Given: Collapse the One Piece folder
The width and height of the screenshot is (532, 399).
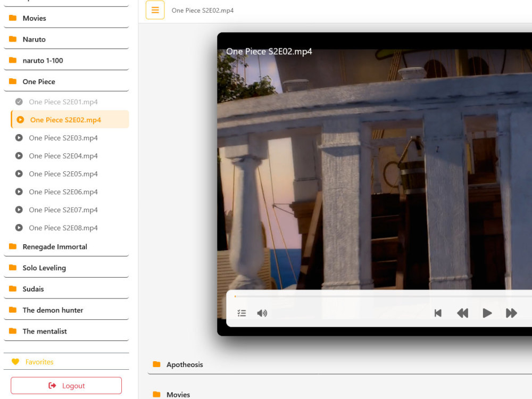Looking at the screenshot, I should point(66,81).
